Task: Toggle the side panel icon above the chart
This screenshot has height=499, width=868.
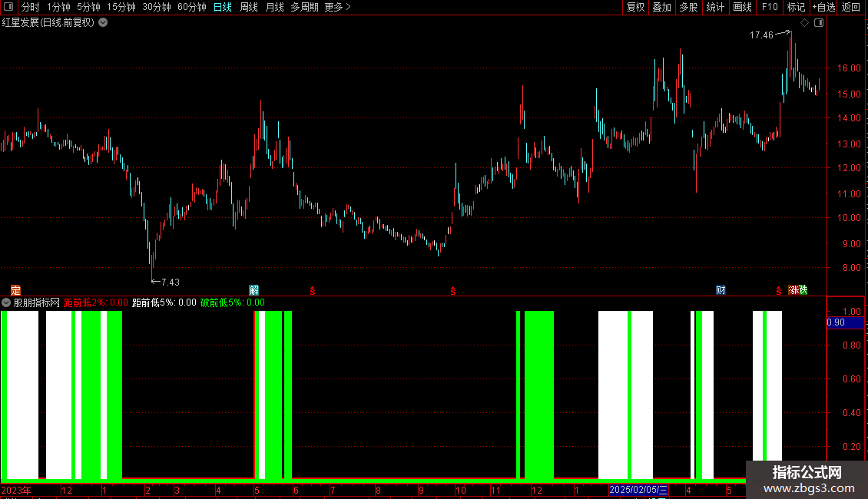Action: (x=819, y=23)
